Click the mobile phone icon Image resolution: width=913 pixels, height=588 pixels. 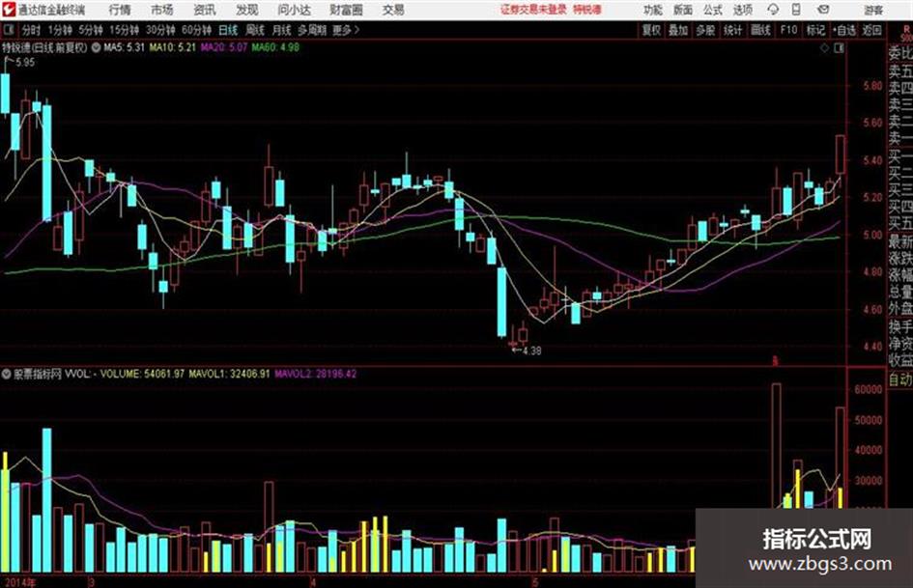(x=796, y=10)
